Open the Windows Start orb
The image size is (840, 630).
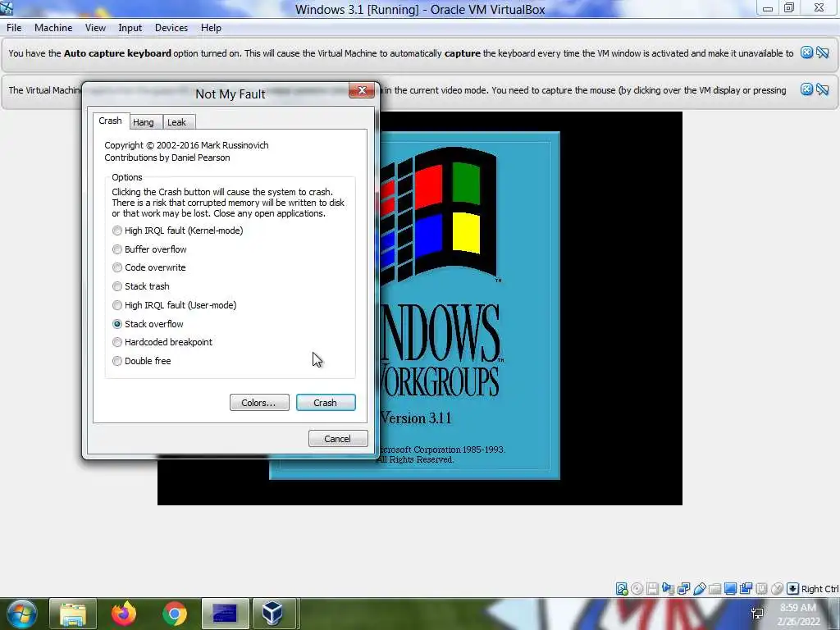pyautogui.click(x=22, y=614)
